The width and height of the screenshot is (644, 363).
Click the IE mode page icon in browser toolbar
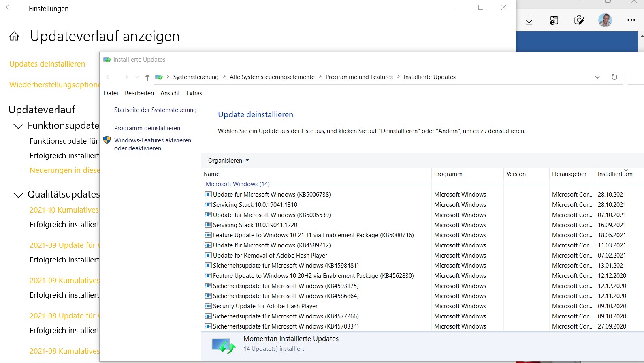[554, 20]
